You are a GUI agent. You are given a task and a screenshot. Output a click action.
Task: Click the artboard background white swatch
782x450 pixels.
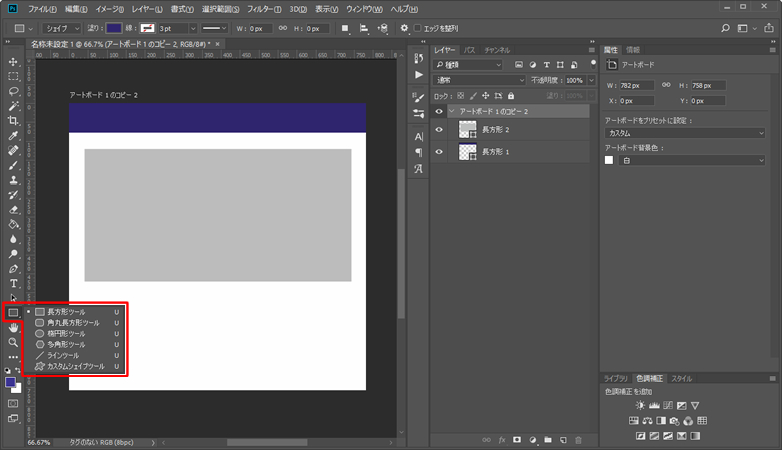point(609,160)
